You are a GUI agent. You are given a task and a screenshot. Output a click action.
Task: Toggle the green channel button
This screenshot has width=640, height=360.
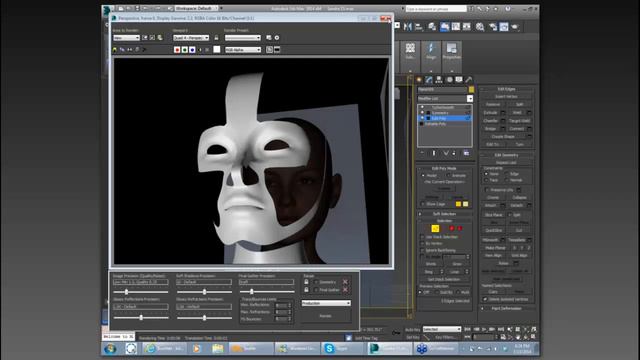click(x=185, y=50)
